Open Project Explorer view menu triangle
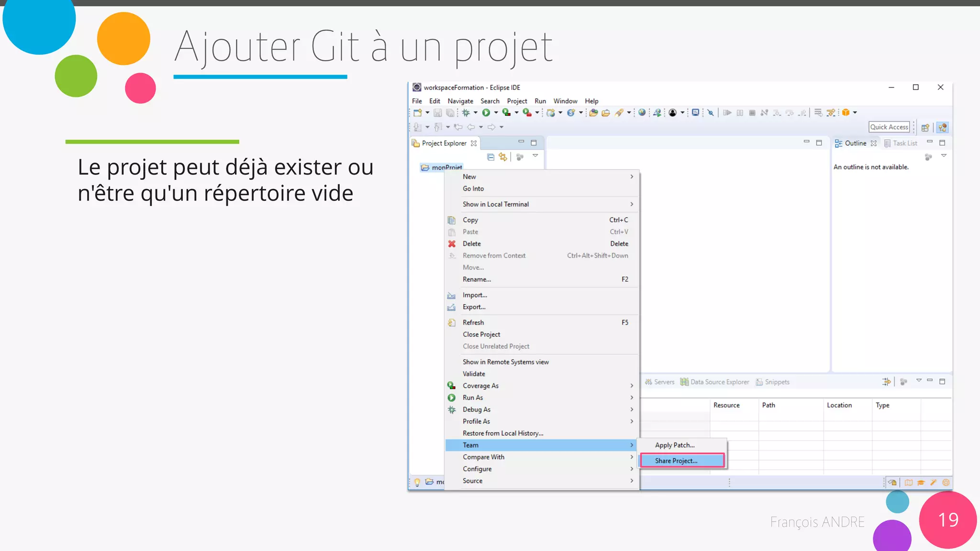This screenshot has width=980, height=551. coord(535,156)
